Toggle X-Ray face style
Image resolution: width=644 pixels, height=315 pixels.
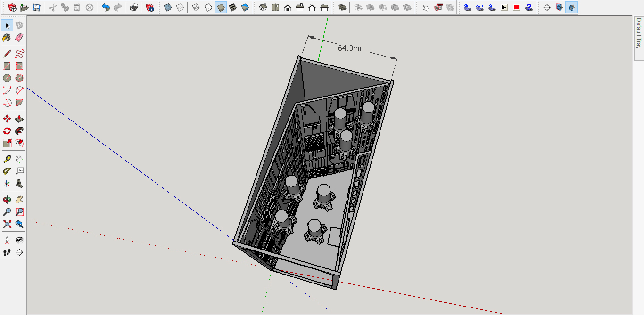click(x=168, y=8)
